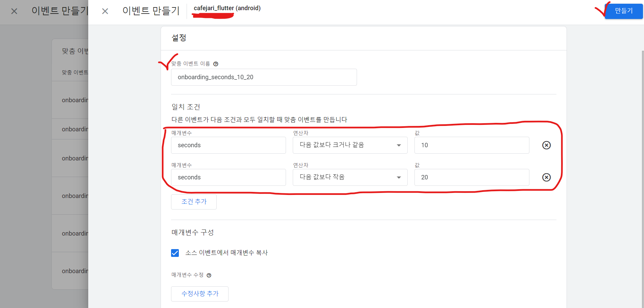Edit the value field containing 20
The height and width of the screenshot is (308, 644).
coord(472,177)
